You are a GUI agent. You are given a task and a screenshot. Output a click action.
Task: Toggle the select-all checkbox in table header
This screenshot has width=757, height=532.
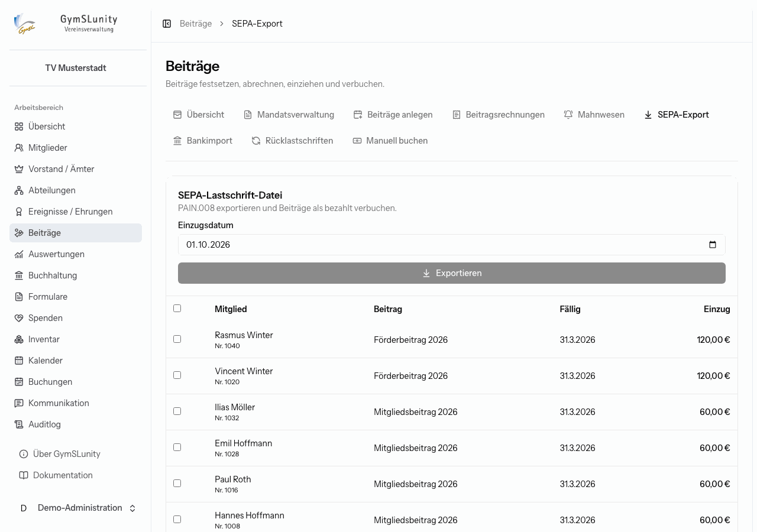(177, 308)
